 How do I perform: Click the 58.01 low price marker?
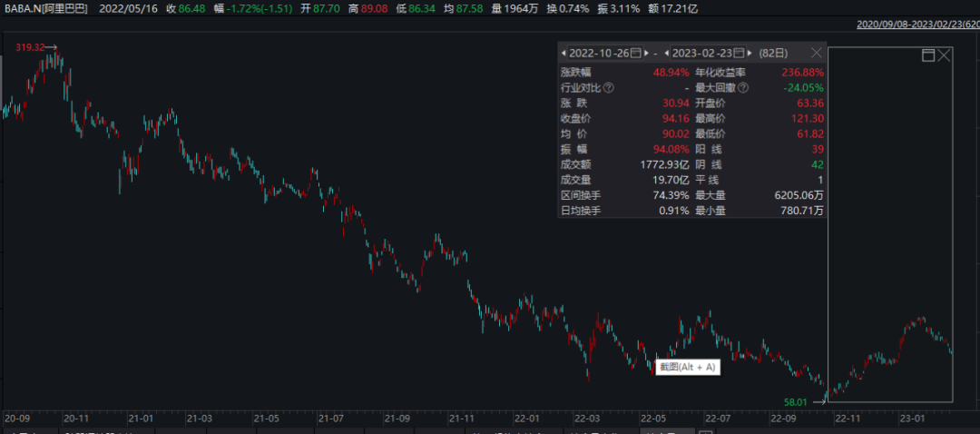click(794, 399)
